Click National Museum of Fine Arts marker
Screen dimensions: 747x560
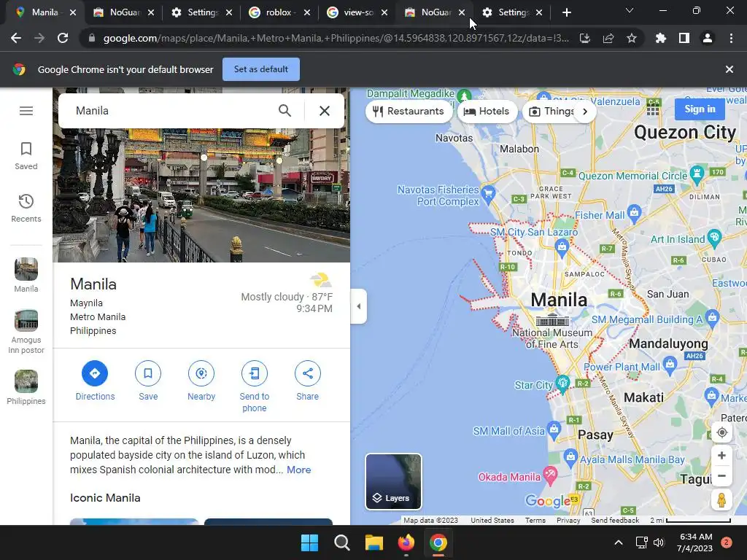point(553,319)
